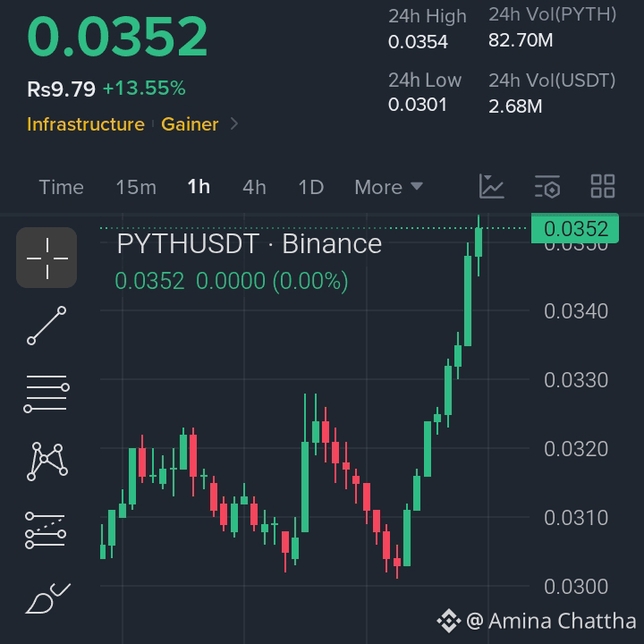Image resolution: width=644 pixels, height=644 pixels.
Task: Switch to the Time chart view
Action: (x=61, y=187)
